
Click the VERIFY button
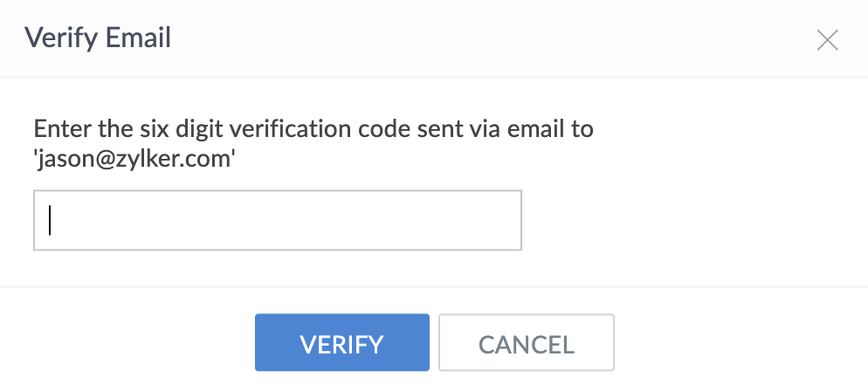pos(341,343)
